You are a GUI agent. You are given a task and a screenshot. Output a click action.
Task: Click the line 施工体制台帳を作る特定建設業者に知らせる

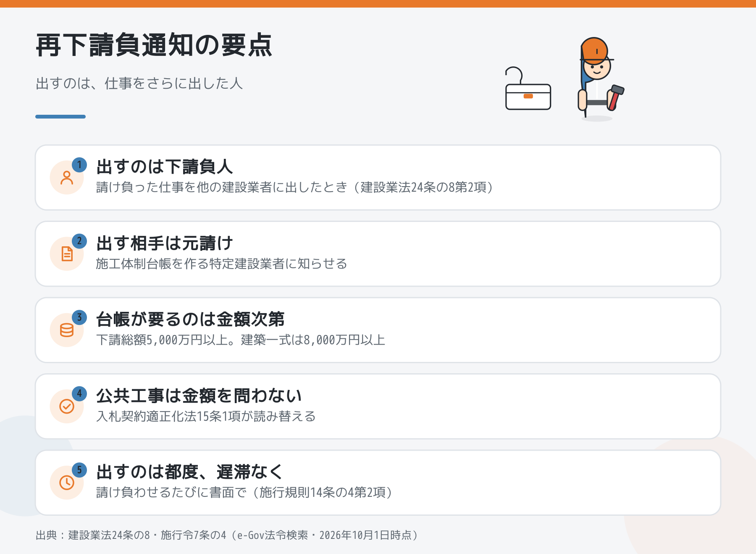222,264
